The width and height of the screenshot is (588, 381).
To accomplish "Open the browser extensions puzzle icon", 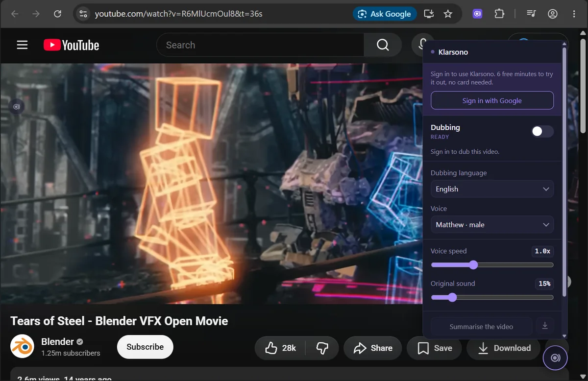I will pos(499,14).
